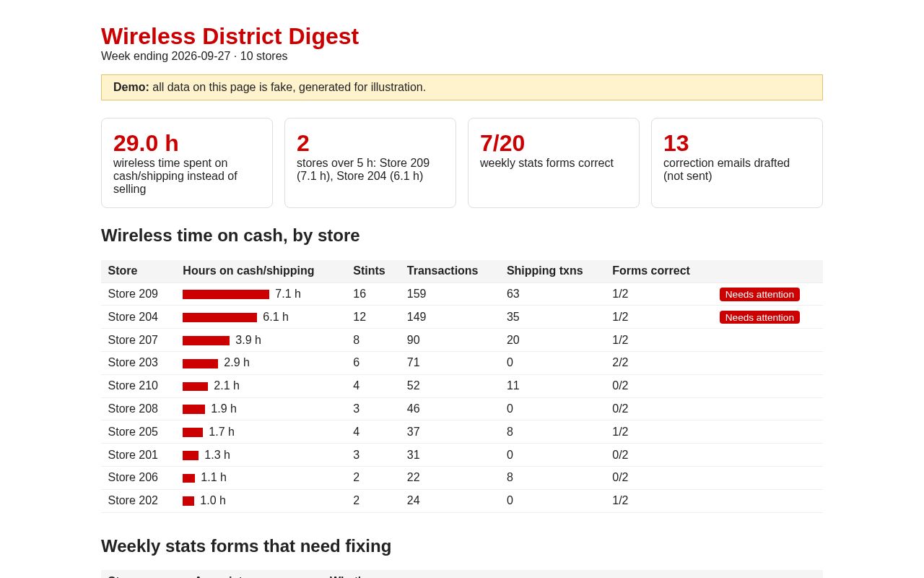Click the 'Weekly stats forms that need fixing' heading
Screen dimensions: 924x578
246,546
